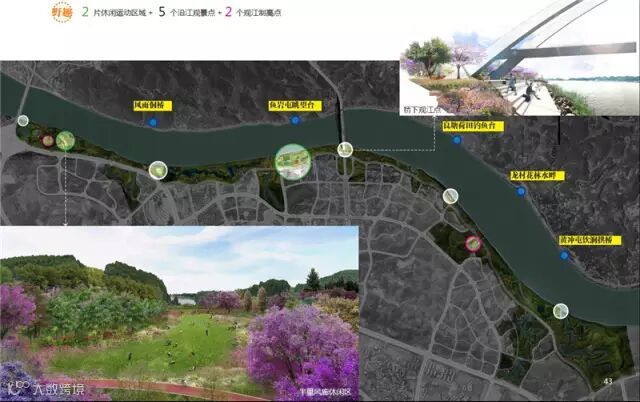Select the yellow 风雨侗桥 label
The height and width of the screenshot is (402, 640).
tap(153, 106)
